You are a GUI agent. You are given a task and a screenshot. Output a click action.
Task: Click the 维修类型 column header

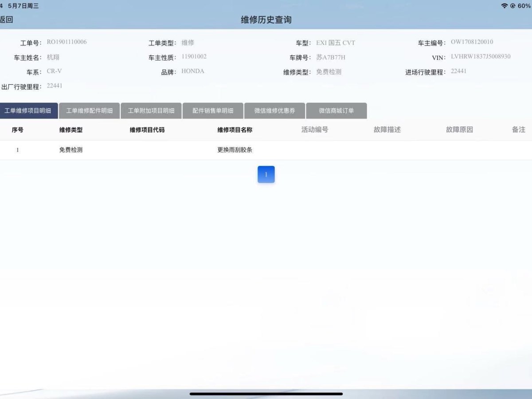[x=71, y=130]
